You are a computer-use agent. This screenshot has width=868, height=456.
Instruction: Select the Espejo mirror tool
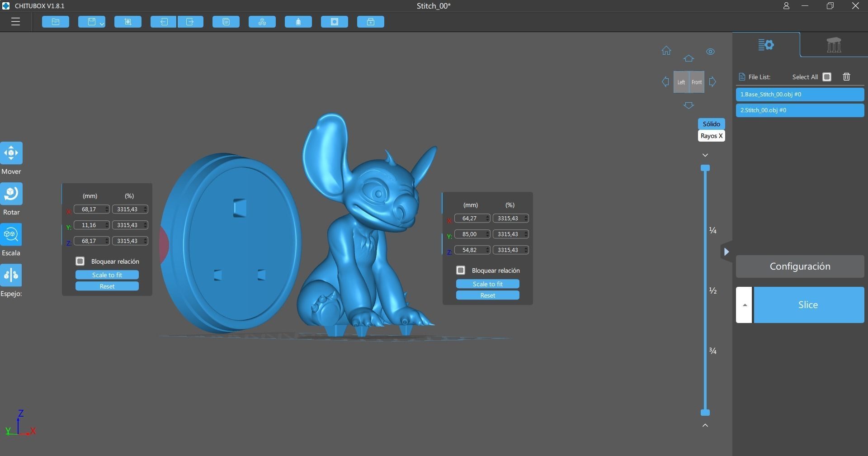11,275
